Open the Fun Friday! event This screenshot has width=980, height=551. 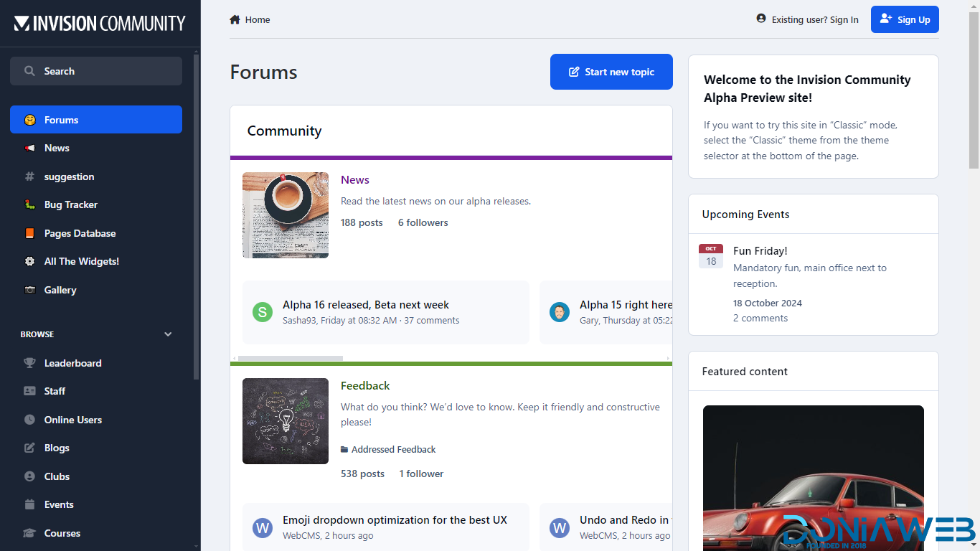[760, 250]
